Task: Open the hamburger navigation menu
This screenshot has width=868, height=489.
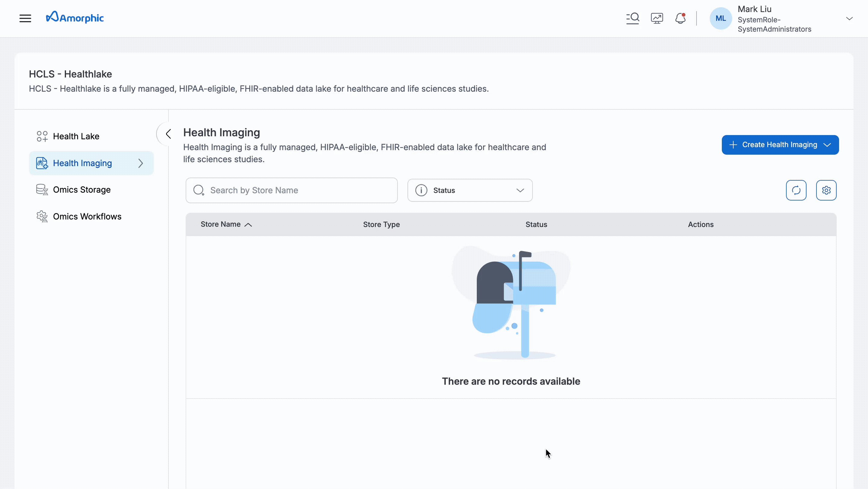Action: (x=25, y=18)
